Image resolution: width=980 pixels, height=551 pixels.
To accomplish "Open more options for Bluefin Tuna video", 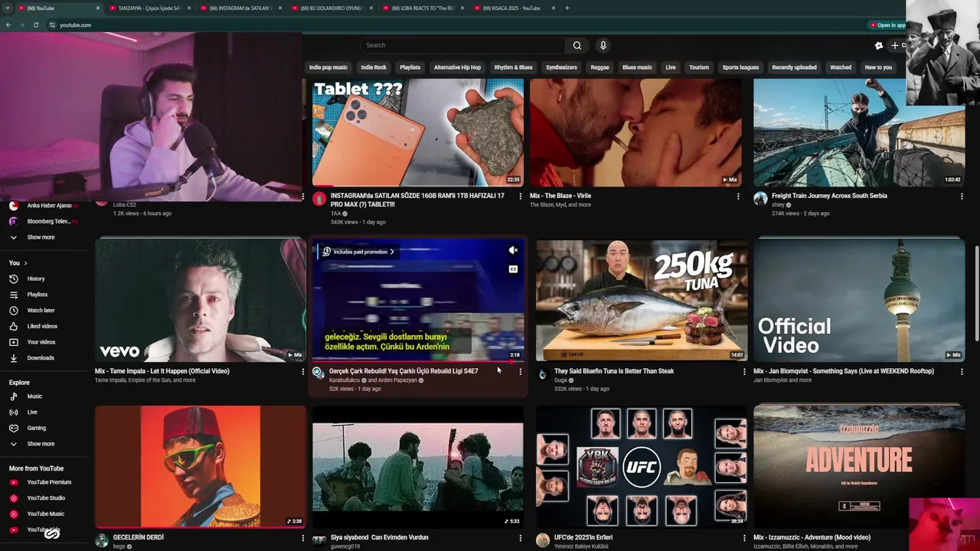I will (744, 372).
